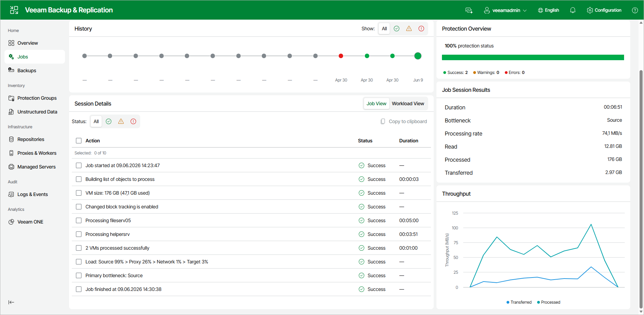Screen dimensions: 644x315
Task: Click success icon for 'Job finished' row
Action: click(x=362, y=289)
